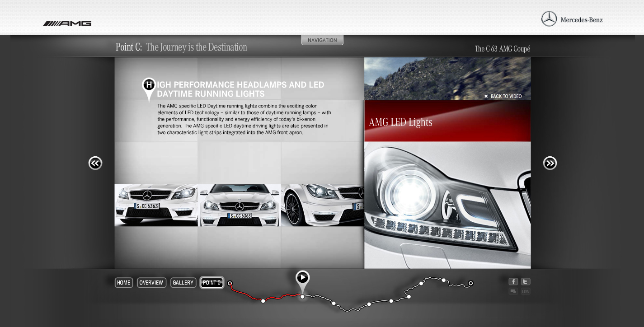Viewport: 644px width, 327px height.
Task: Jump to the route end marker
Action: tap(470, 283)
